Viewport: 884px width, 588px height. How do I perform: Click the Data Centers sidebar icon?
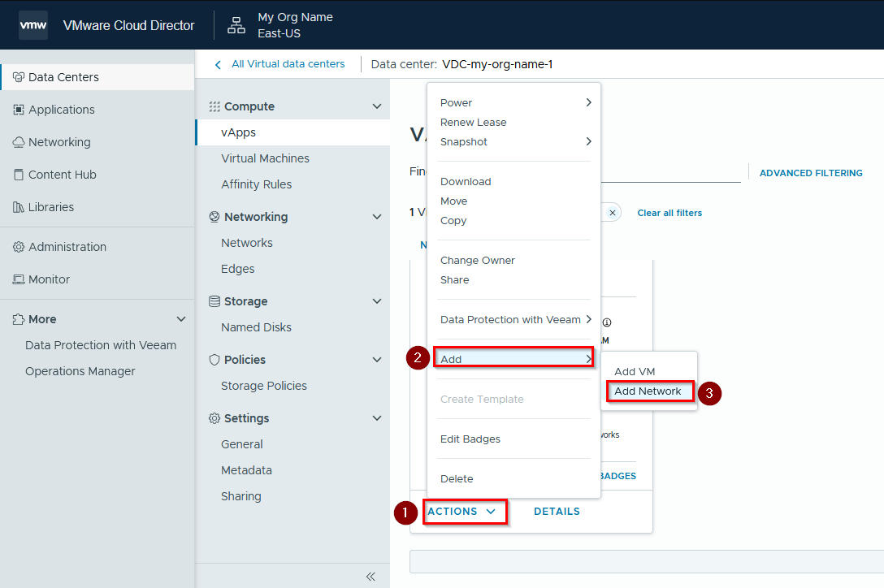(x=19, y=77)
